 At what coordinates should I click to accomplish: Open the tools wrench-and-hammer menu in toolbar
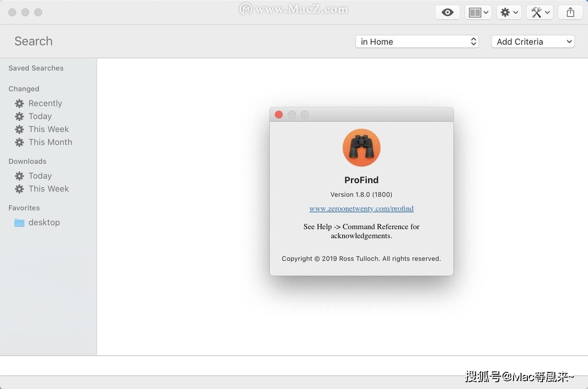point(540,13)
